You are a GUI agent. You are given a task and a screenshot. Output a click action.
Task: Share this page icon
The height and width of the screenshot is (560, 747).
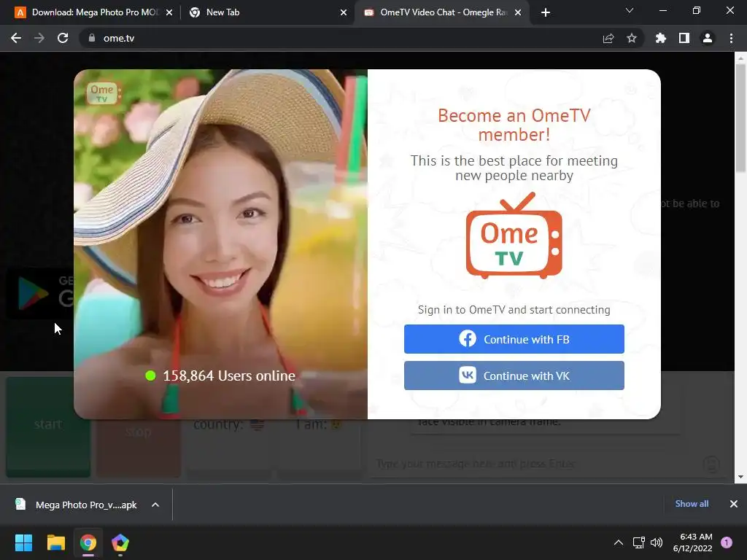click(x=608, y=38)
